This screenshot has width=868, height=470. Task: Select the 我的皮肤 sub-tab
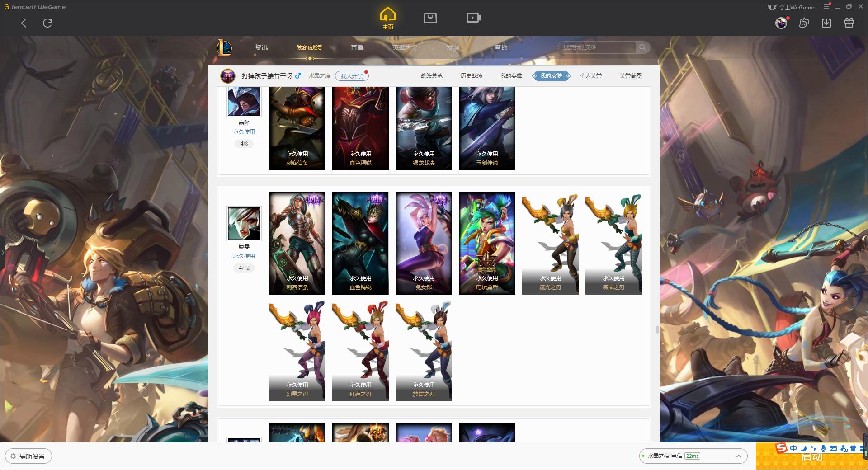[551, 76]
